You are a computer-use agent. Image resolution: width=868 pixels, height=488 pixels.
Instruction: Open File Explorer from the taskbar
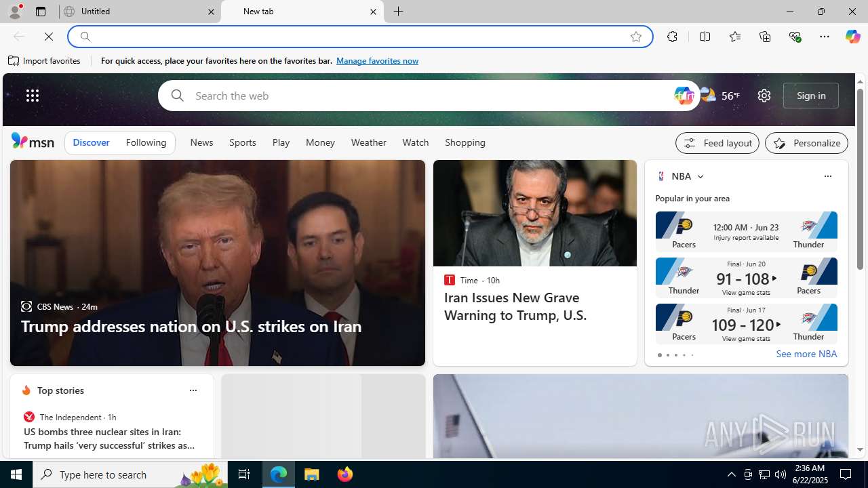pyautogui.click(x=312, y=474)
